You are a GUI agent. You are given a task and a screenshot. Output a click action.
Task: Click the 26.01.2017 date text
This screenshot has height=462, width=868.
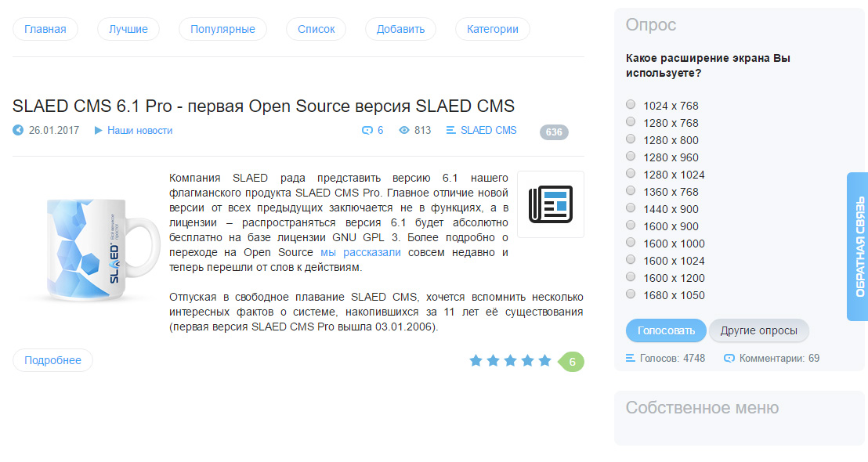(54, 131)
